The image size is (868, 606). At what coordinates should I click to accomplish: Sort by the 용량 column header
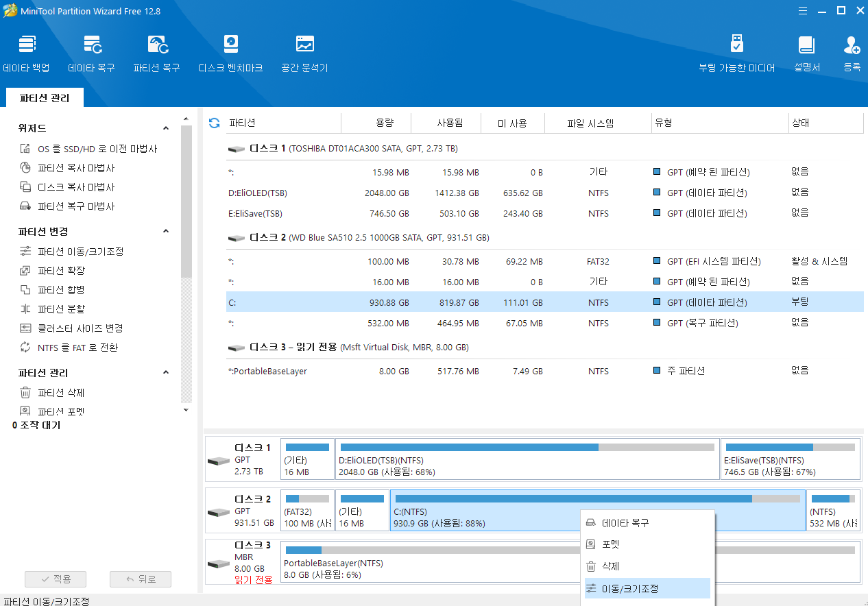[376, 123]
